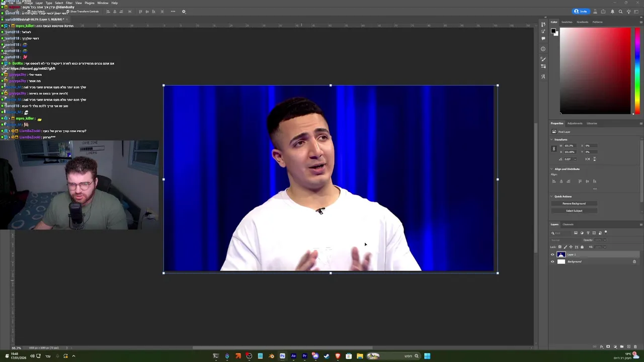Screen dimensions: 644x362
Task: Switch to the Channels tab
Action: [x=568, y=224]
